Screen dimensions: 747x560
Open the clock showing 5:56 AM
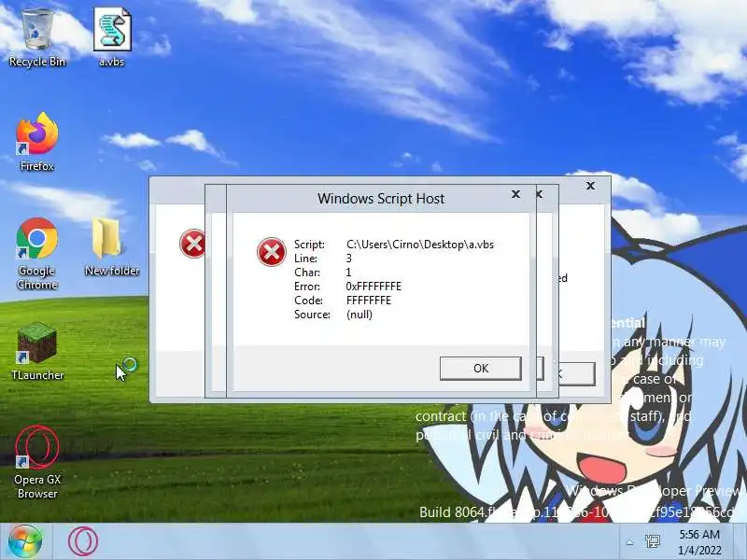pos(699,542)
